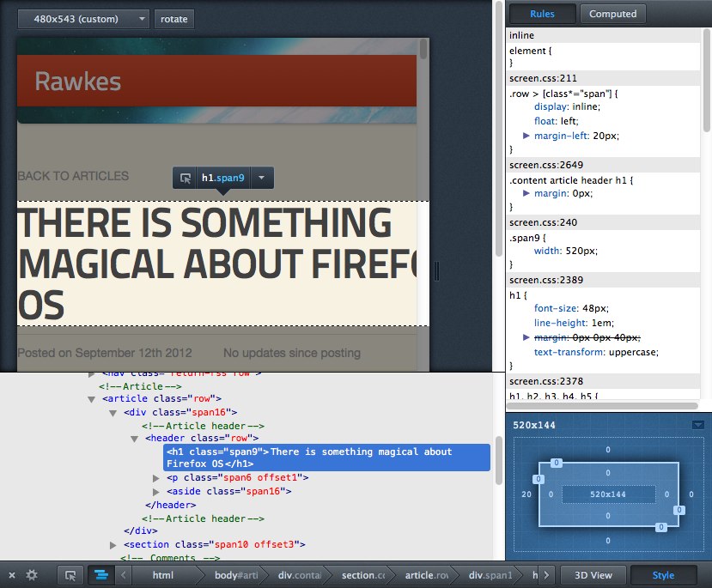Select the html breadcrumb
This screenshot has height=588, width=712.
coord(163,575)
